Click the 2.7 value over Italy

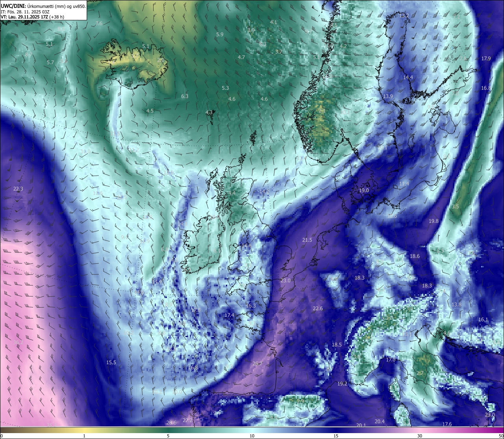click(420, 373)
